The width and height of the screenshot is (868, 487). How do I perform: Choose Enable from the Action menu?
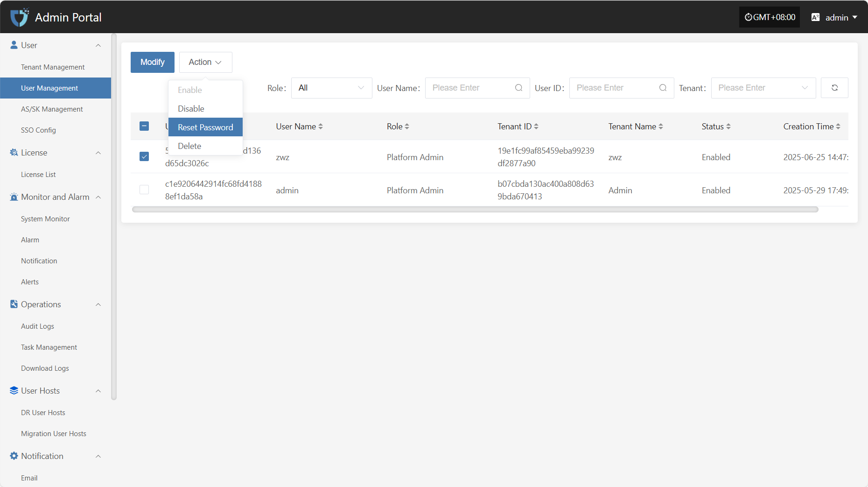[205, 90]
